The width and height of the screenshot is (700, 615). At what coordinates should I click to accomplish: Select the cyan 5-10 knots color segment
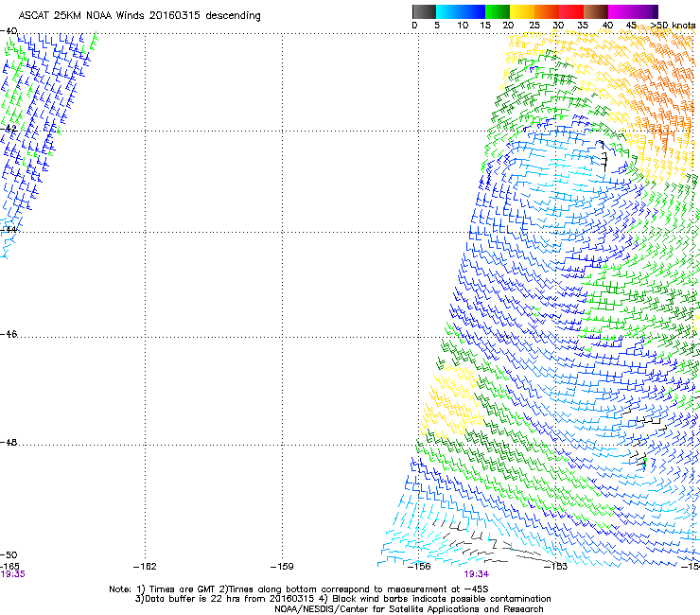click(448, 11)
